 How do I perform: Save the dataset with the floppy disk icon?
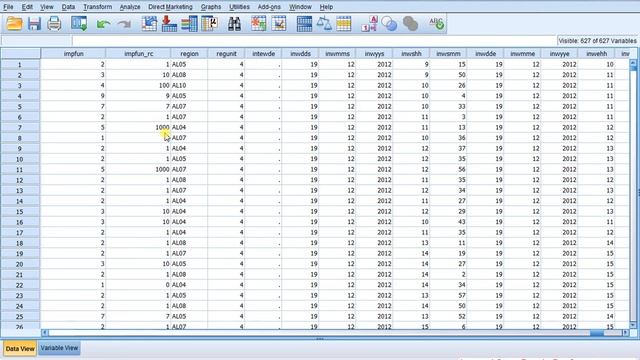34,24
